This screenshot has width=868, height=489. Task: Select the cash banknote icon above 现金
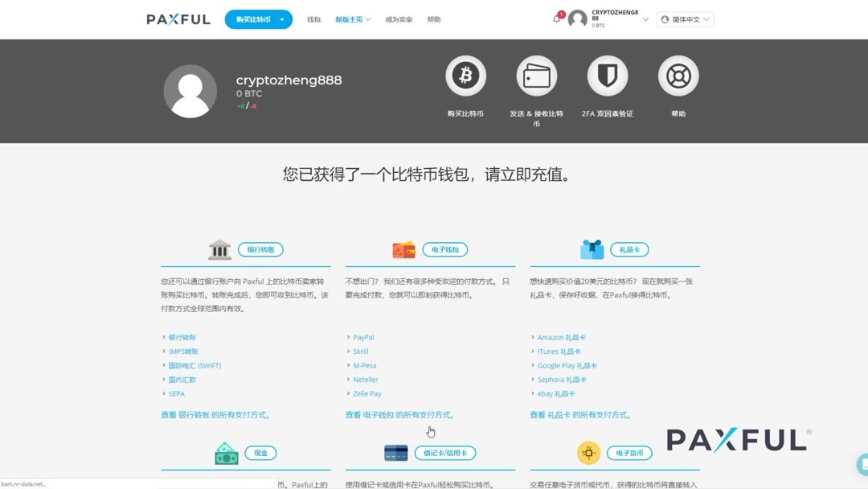[x=226, y=452]
